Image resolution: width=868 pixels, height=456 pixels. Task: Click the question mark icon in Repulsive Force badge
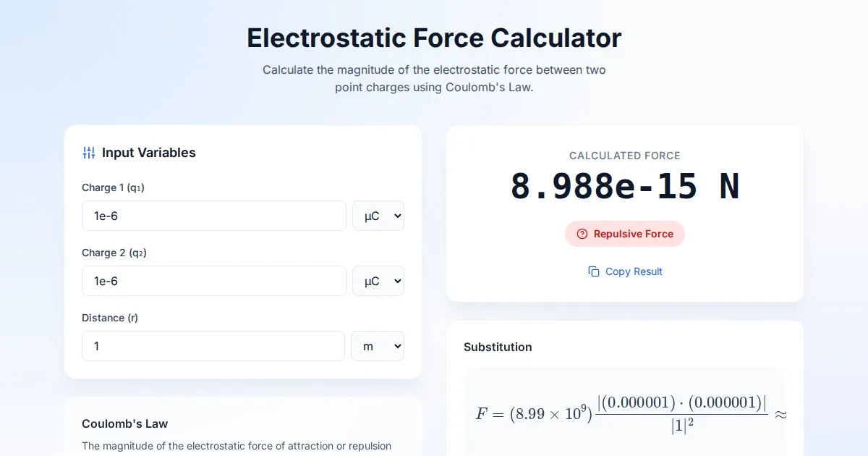582,234
